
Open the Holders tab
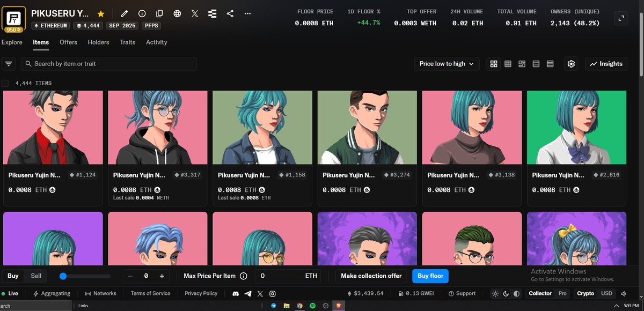(x=98, y=42)
